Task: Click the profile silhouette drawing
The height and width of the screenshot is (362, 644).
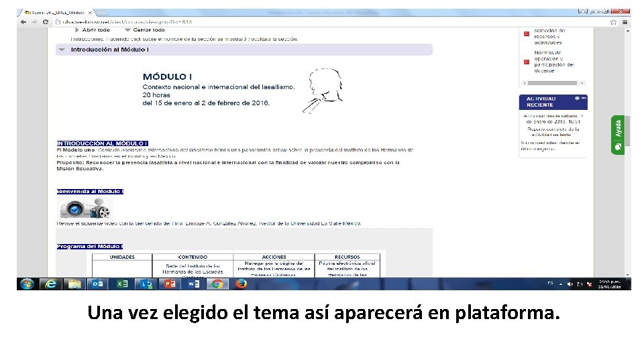Action: coord(323,90)
